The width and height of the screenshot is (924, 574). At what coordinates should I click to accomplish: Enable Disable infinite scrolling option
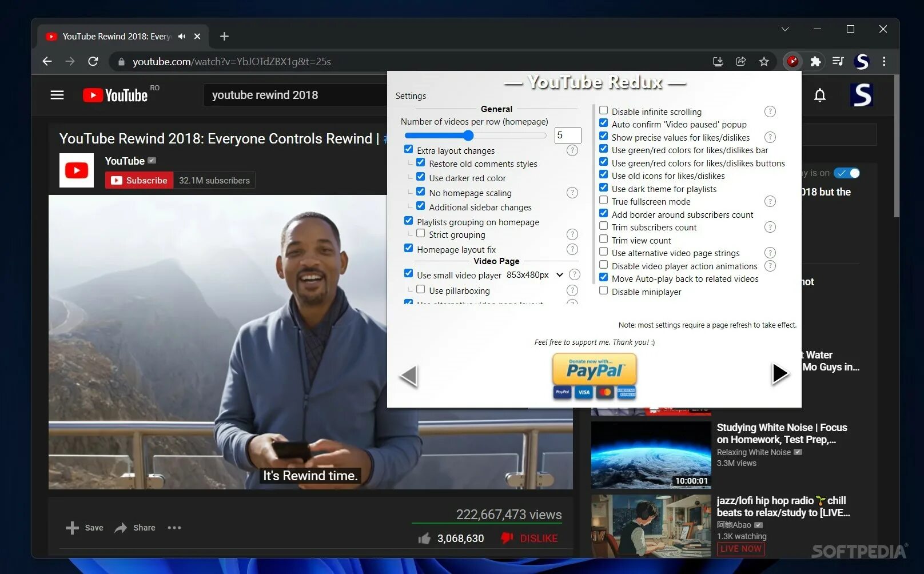tap(603, 110)
